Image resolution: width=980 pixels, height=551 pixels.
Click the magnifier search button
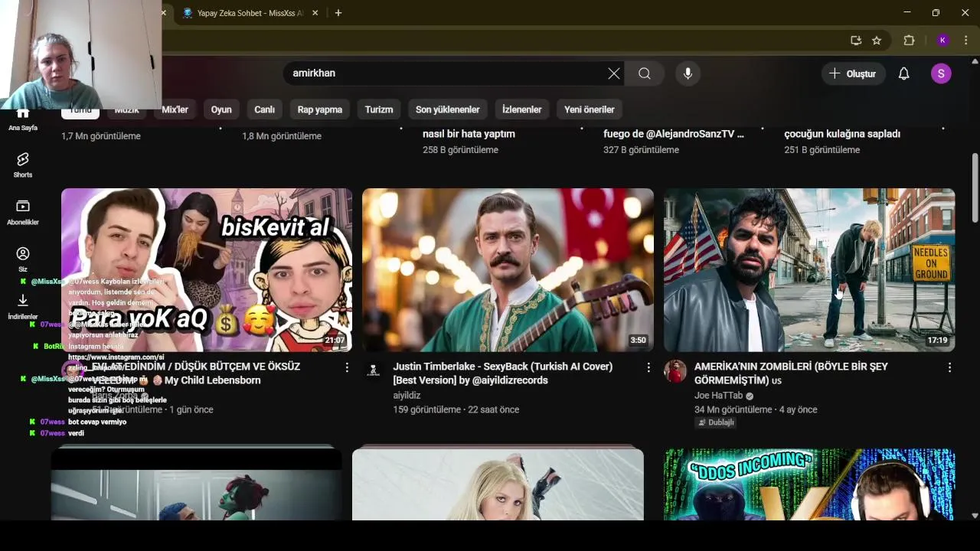coord(645,73)
